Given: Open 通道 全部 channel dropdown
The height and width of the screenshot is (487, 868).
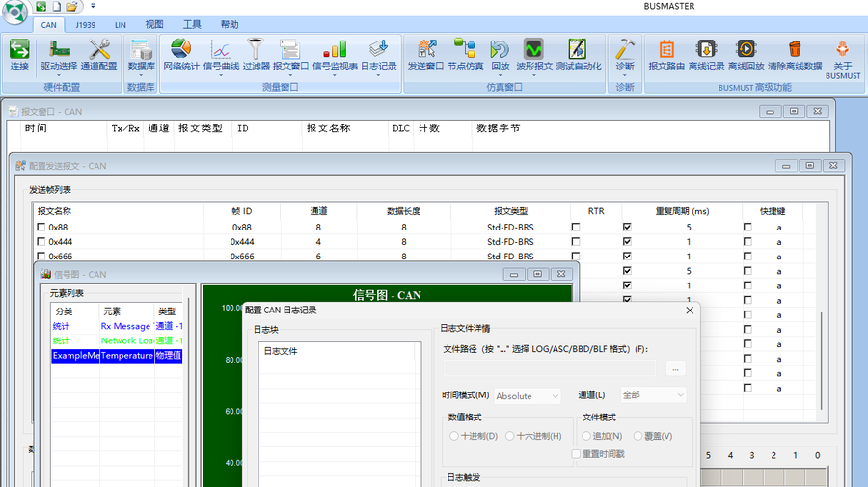Looking at the screenshot, I should [x=654, y=395].
